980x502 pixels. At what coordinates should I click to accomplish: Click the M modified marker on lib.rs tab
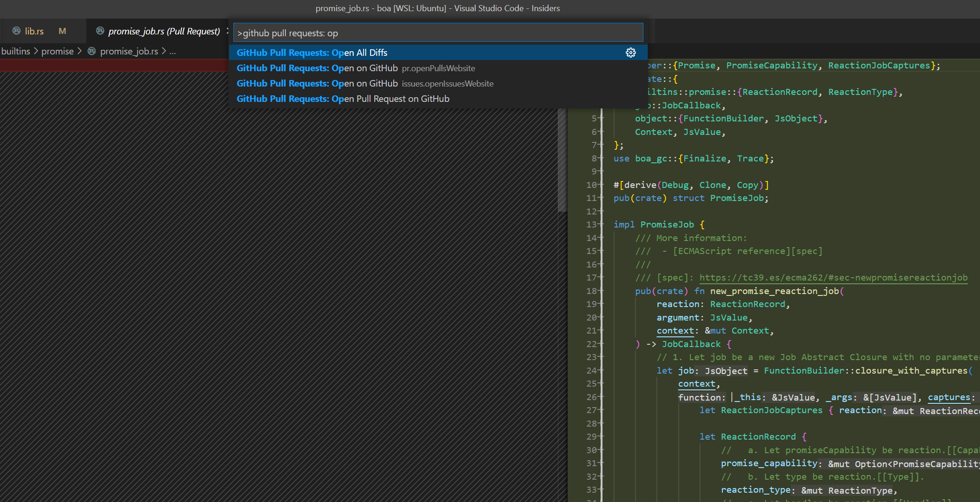[x=62, y=31]
